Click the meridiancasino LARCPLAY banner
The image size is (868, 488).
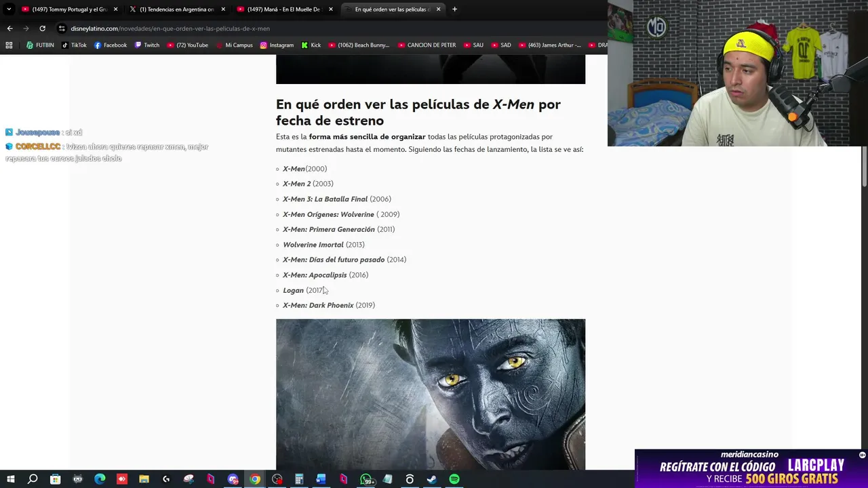pos(751,468)
